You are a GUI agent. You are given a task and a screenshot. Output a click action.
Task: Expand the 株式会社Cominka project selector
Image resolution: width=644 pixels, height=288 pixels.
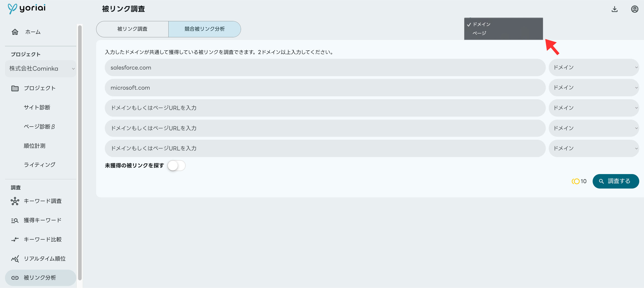click(41, 69)
